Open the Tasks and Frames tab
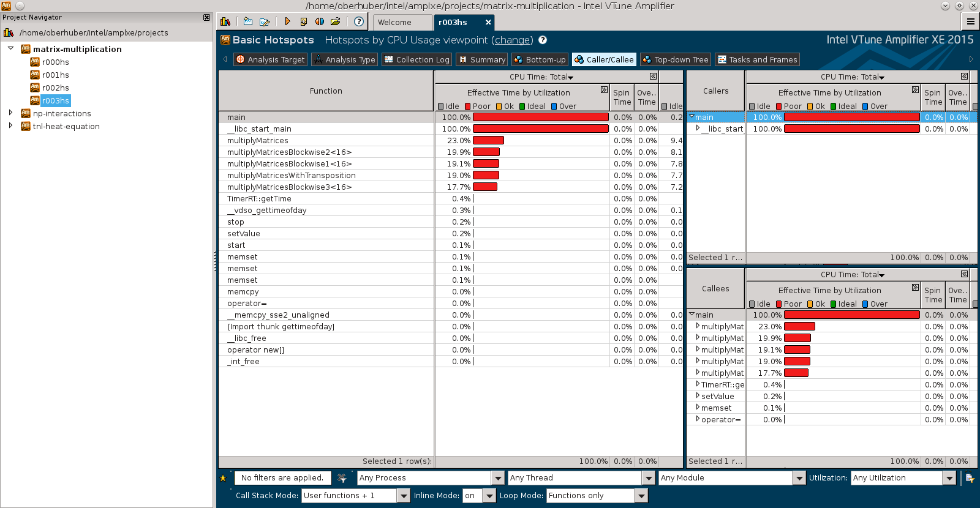Image resolution: width=980 pixels, height=508 pixels. (x=757, y=59)
